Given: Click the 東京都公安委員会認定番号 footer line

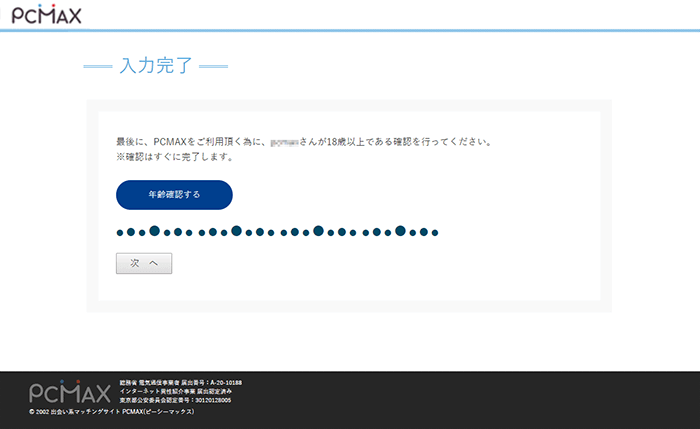Looking at the screenshot, I should click(175, 400).
